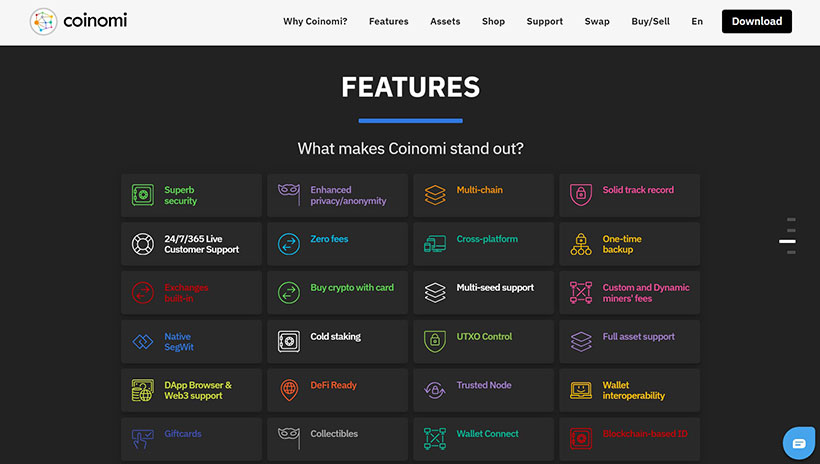Screen dimensions: 820x464
Task: Click the Coinomi logo icon
Action: (x=43, y=21)
